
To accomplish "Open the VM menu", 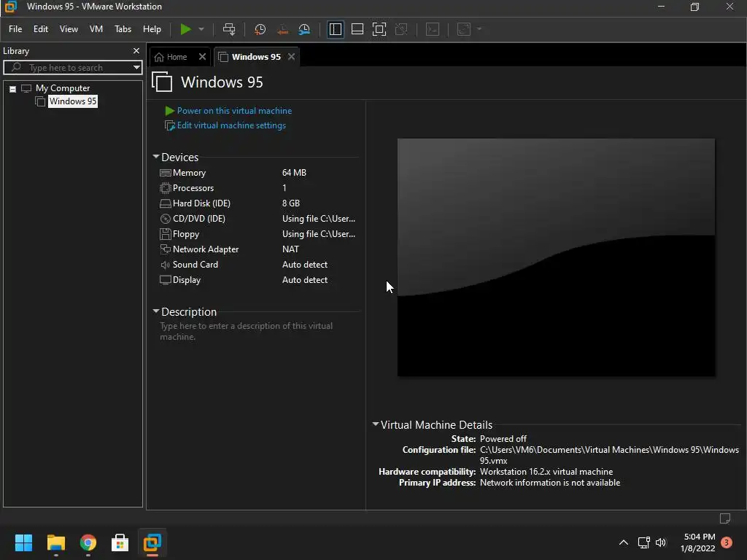I will [x=96, y=29].
